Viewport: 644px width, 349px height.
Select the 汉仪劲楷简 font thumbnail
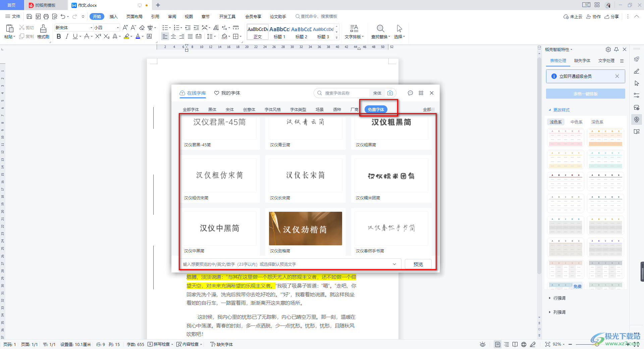pyautogui.click(x=306, y=229)
